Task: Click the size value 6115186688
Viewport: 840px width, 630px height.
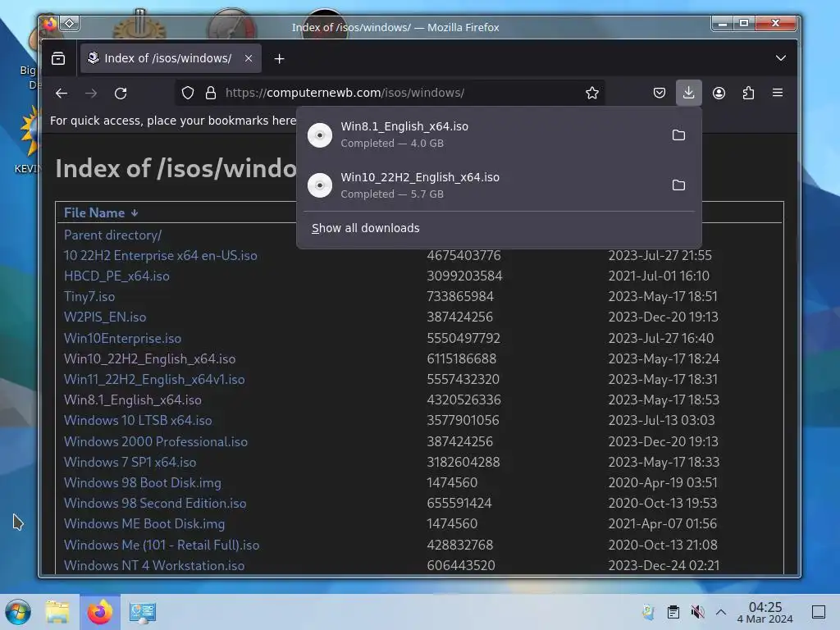Action: point(461,358)
